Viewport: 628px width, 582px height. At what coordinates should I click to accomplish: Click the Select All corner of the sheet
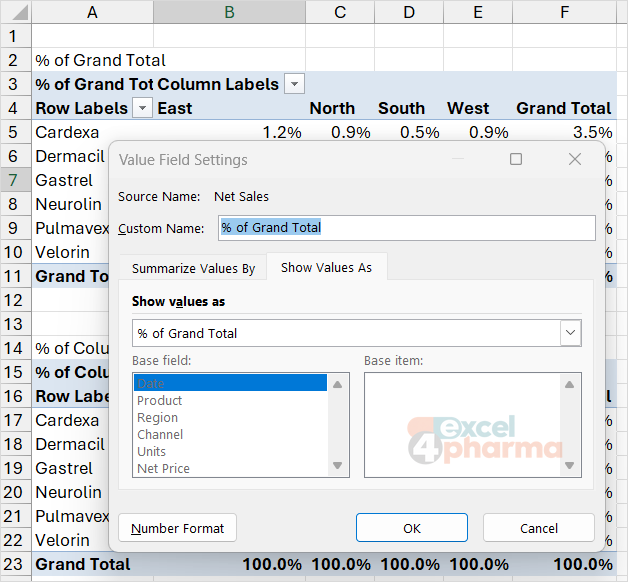pos(16,12)
